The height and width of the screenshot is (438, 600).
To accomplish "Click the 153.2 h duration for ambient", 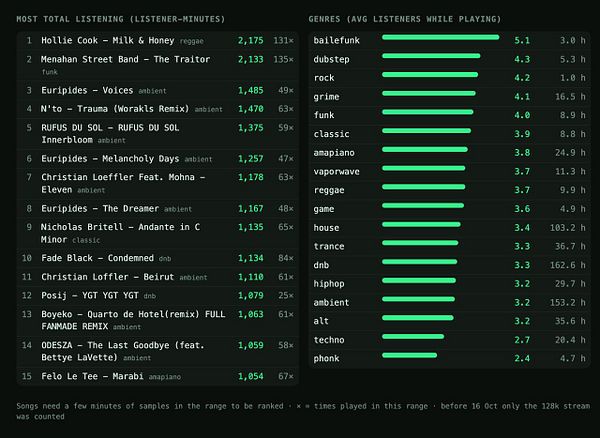I will pos(568,303).
